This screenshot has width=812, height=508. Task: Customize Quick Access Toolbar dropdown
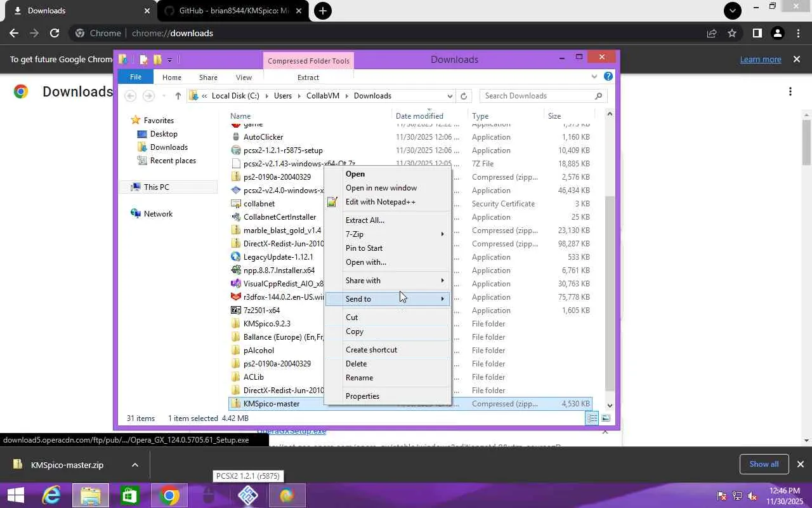coord(169,60)
